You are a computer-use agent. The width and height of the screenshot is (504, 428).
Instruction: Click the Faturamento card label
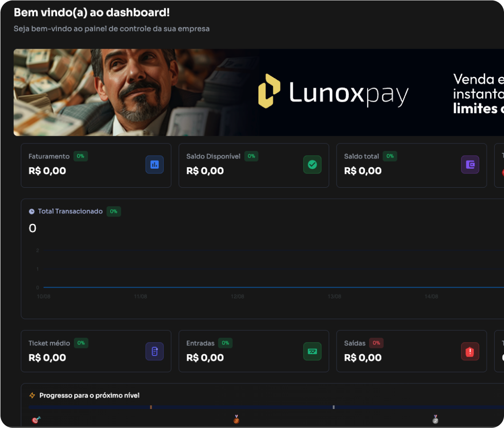49,156
